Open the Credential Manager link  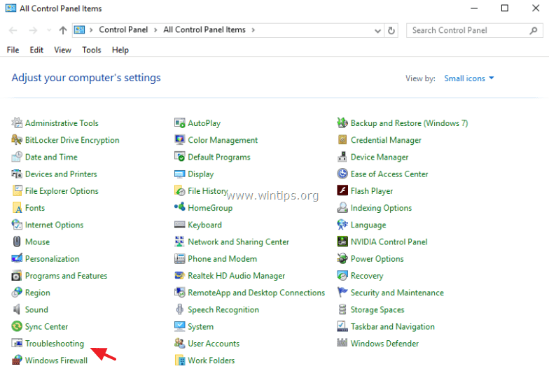(386, 140)
